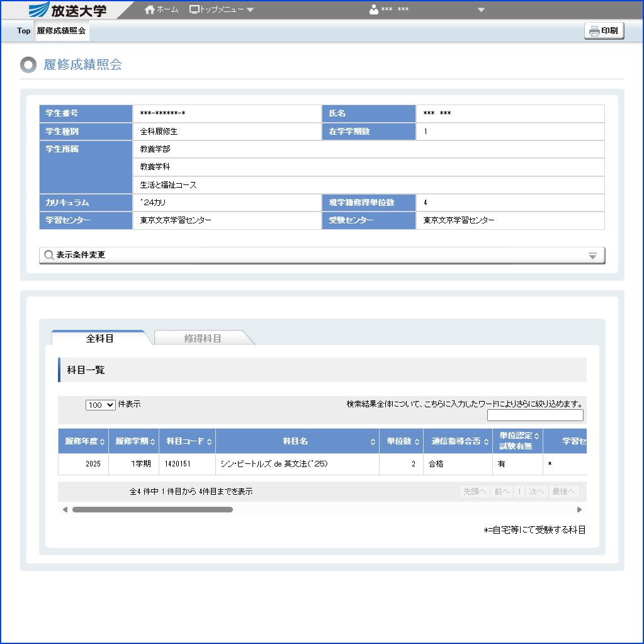Switch to the 修得科目 tab
This screenshot has height=644, width=644.
[x=203, y=338]
